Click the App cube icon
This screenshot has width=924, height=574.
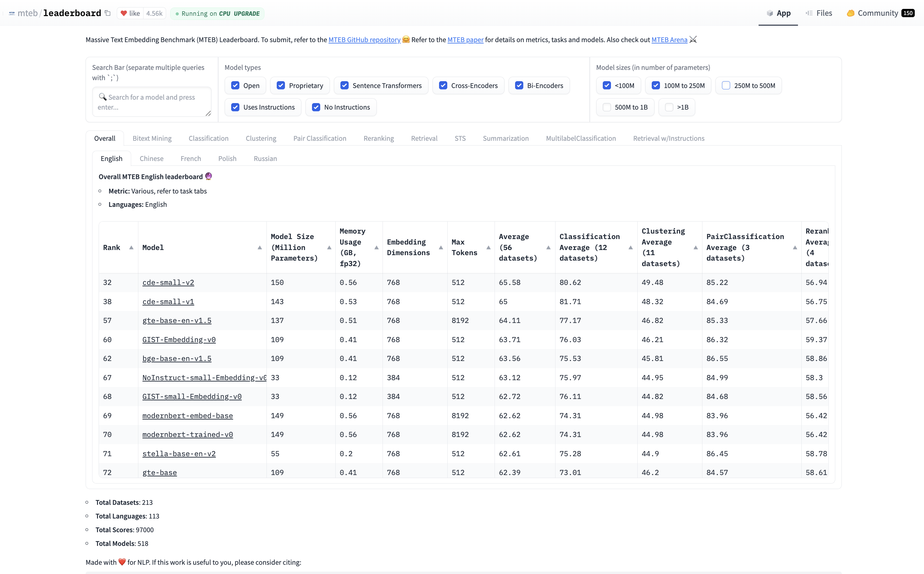click(770, 13)
